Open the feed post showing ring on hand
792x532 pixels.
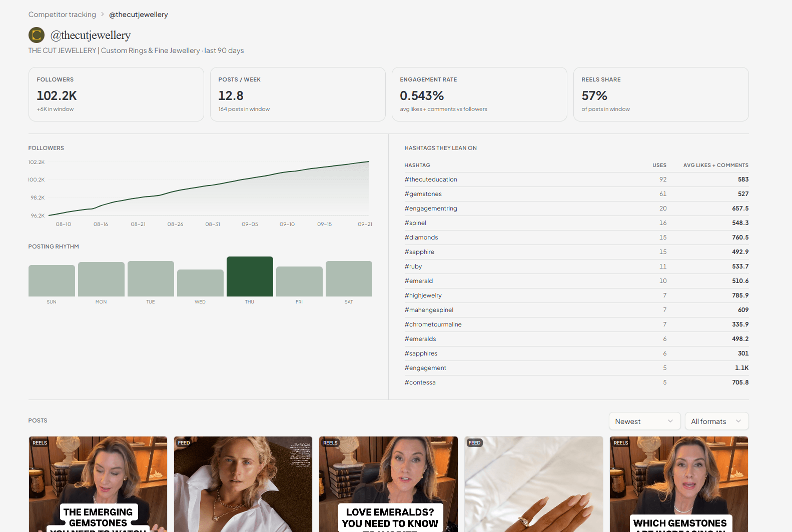click(534, 484)
